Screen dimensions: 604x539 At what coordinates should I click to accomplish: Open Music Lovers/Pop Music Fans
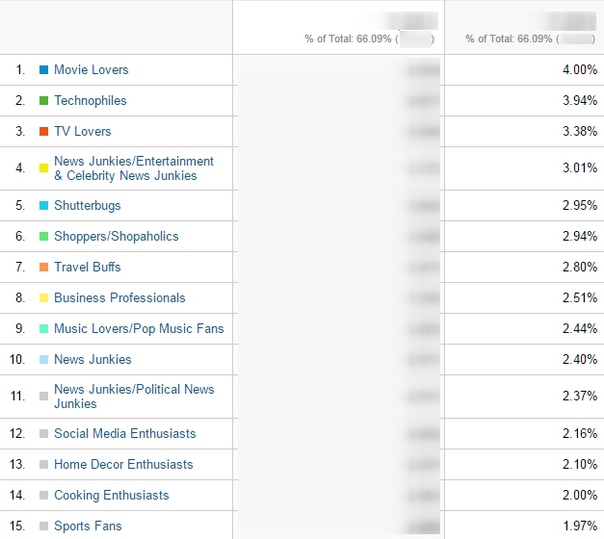click(138, 329)
